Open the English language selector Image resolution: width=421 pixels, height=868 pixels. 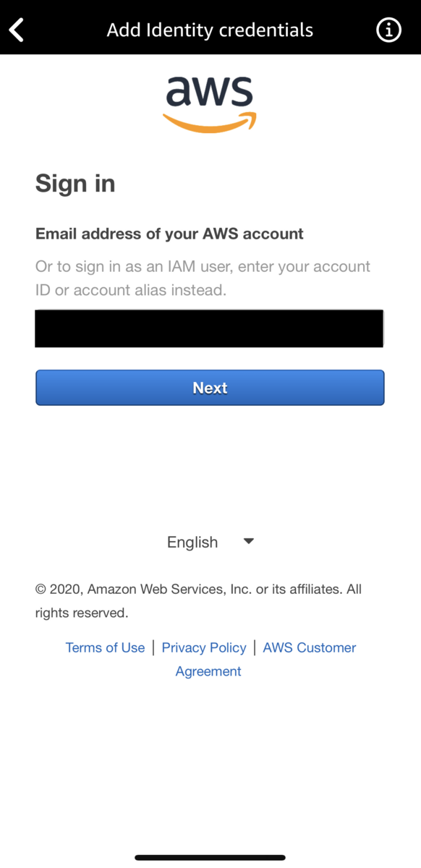tap(210, 542)
